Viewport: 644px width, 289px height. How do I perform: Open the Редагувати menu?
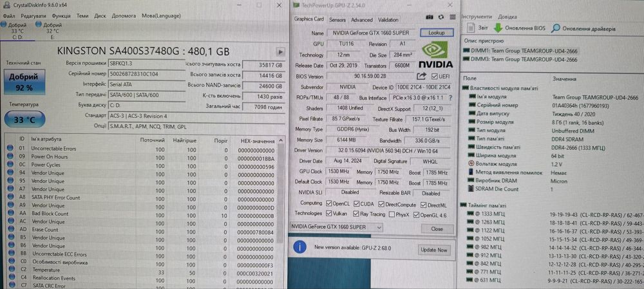coord(33,15)
